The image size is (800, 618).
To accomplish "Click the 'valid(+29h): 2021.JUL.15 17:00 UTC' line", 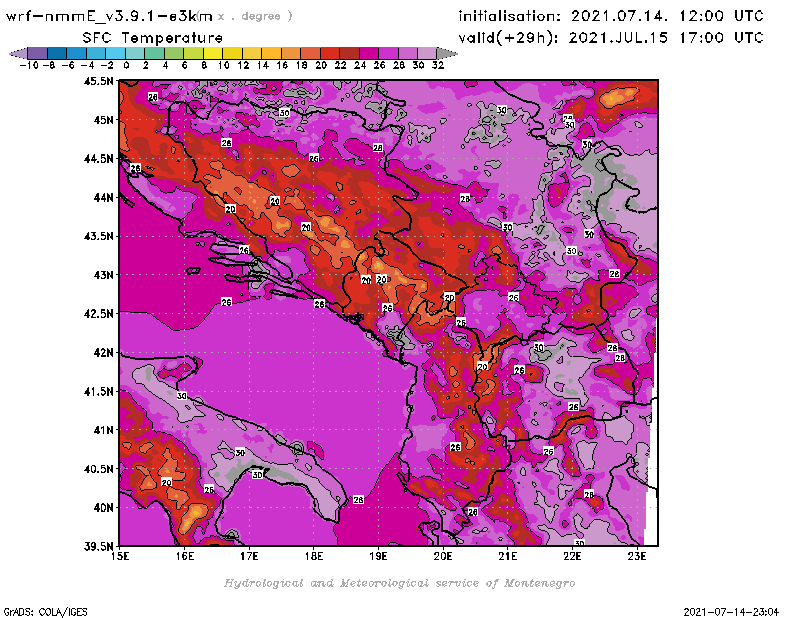I will pyautogui.click(x=611, y=38).
